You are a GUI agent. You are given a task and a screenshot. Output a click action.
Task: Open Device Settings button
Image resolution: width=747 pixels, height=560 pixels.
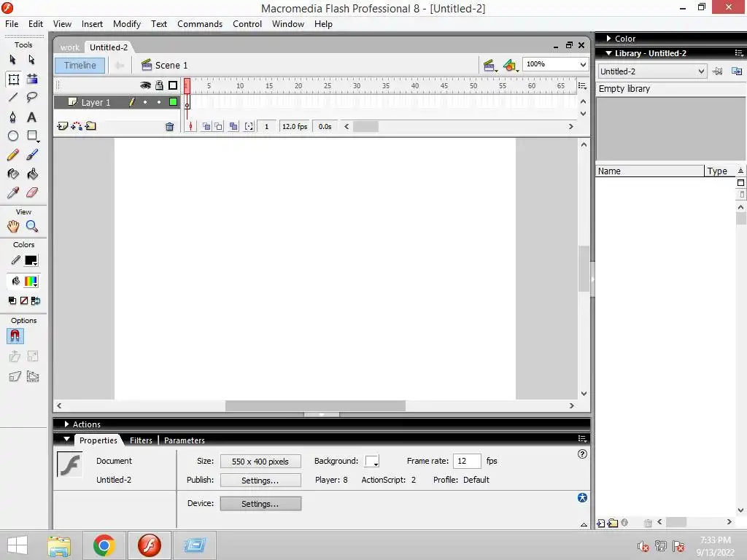coord(260,503)
